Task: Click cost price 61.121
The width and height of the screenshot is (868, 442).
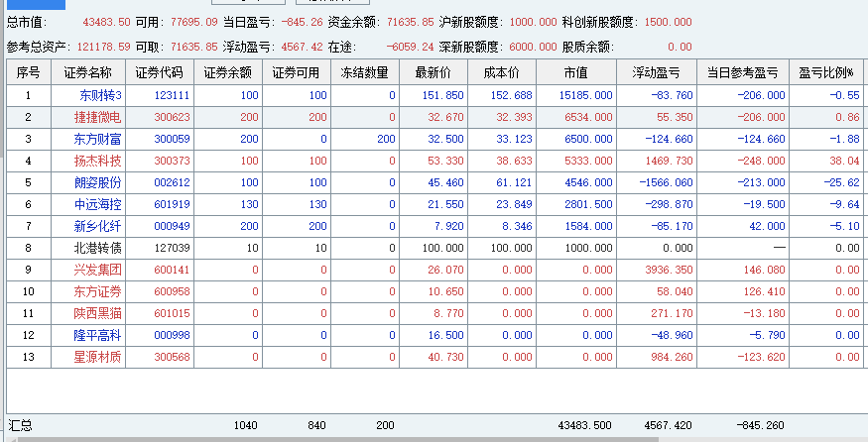Action: coord(514,182)
